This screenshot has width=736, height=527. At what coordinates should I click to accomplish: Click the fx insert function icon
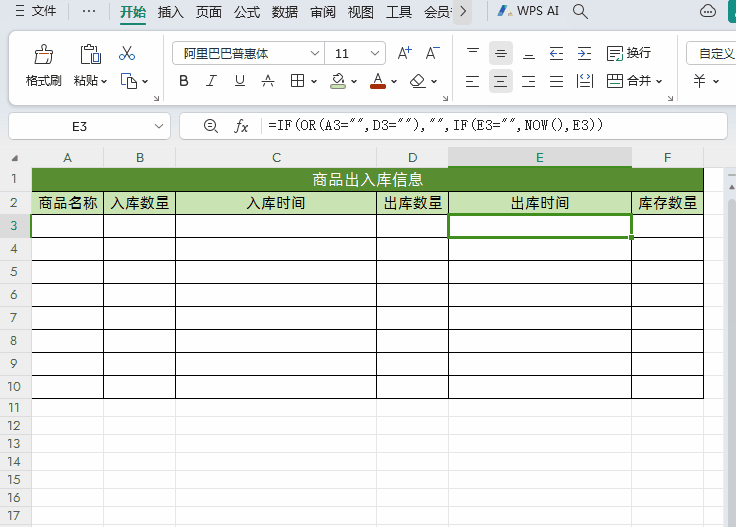coord(241,126)
